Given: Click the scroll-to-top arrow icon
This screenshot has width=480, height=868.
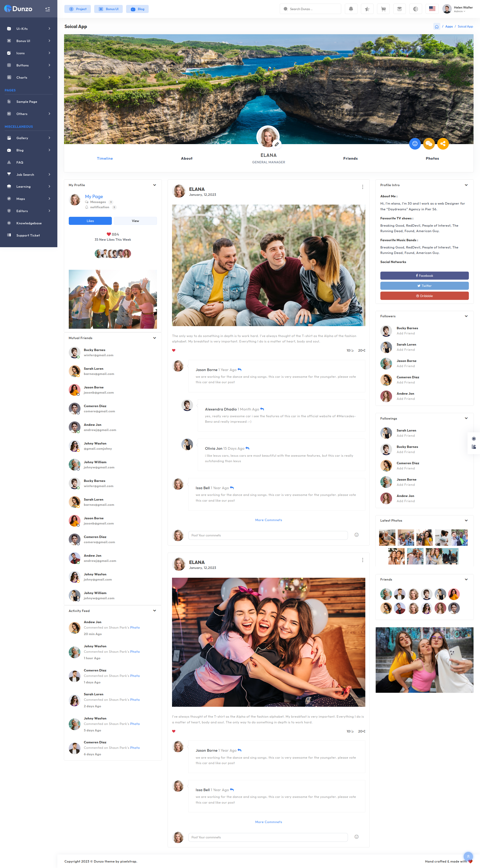Looking at the screenshot, I should [x=468, y=856].
